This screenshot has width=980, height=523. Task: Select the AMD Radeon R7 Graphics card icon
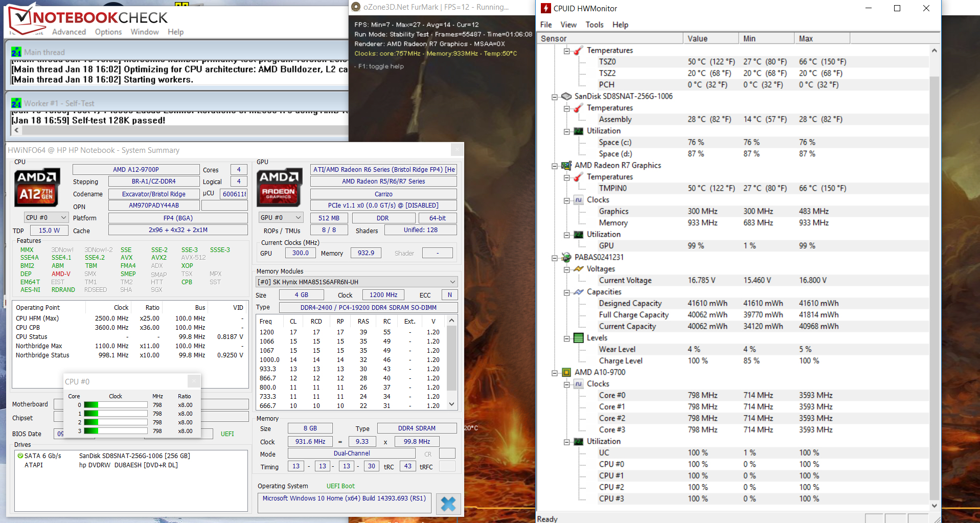coord(566,165)
